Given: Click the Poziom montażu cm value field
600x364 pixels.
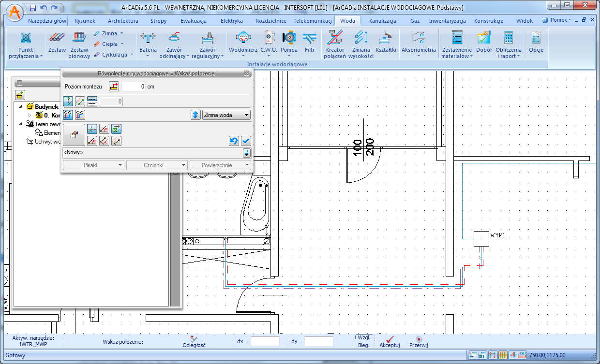Looking at the screenshot, I should [x=133, y=87].
